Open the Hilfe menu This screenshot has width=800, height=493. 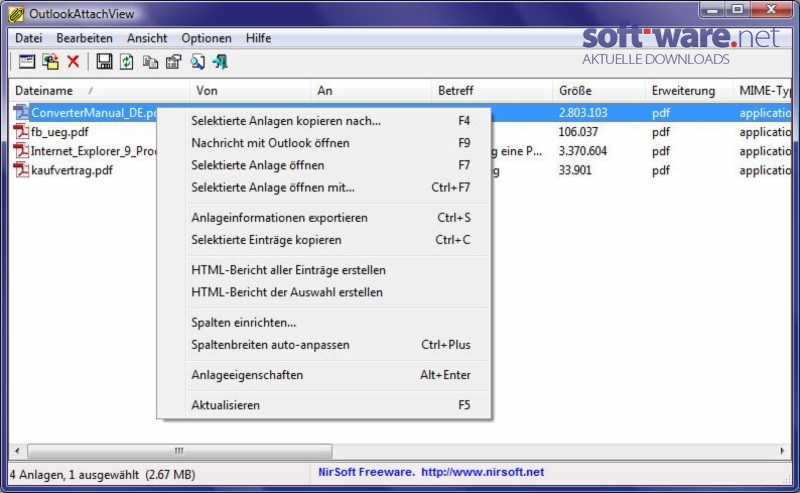coord(258,38)
